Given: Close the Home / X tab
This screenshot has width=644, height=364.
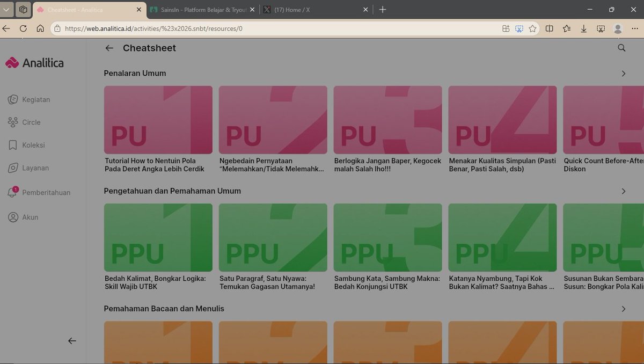Looking at the screenshot, I should tap(366, 10).
